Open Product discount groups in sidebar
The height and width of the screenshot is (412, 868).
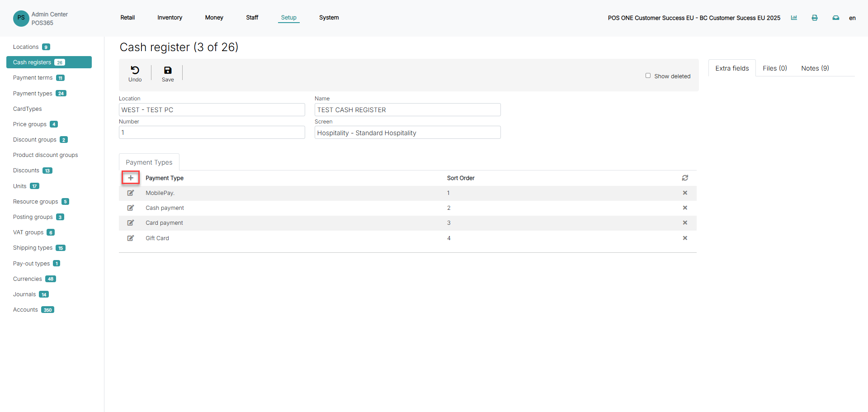pos(45,155)
